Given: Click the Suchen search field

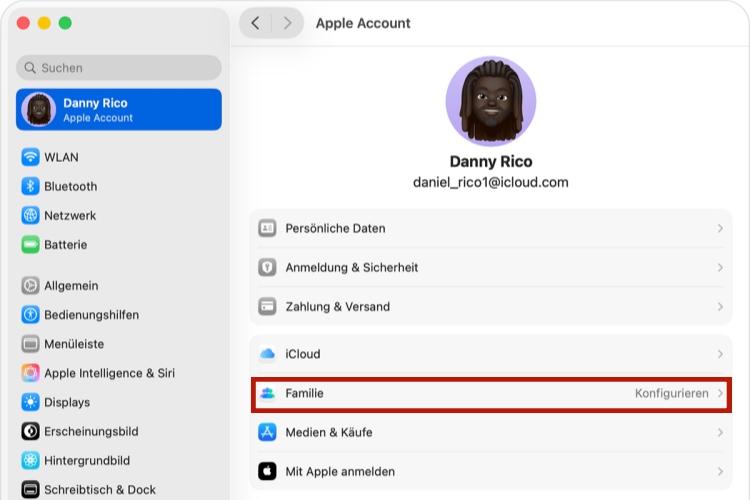Looking at the screenshot, I should [119, 68].
